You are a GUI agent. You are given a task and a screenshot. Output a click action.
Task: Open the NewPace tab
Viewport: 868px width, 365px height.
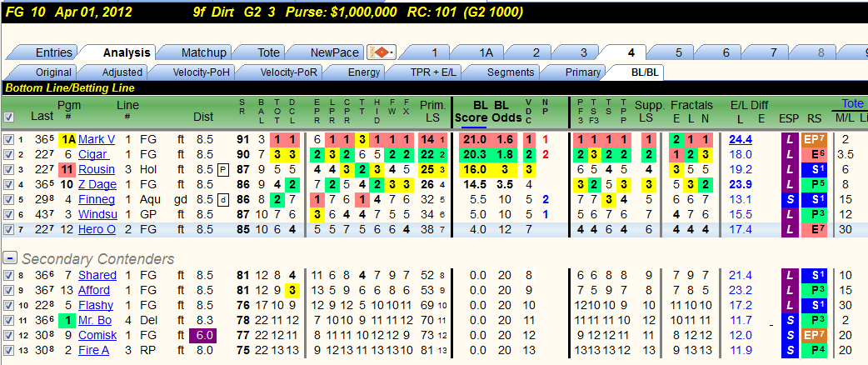(334, 52)
